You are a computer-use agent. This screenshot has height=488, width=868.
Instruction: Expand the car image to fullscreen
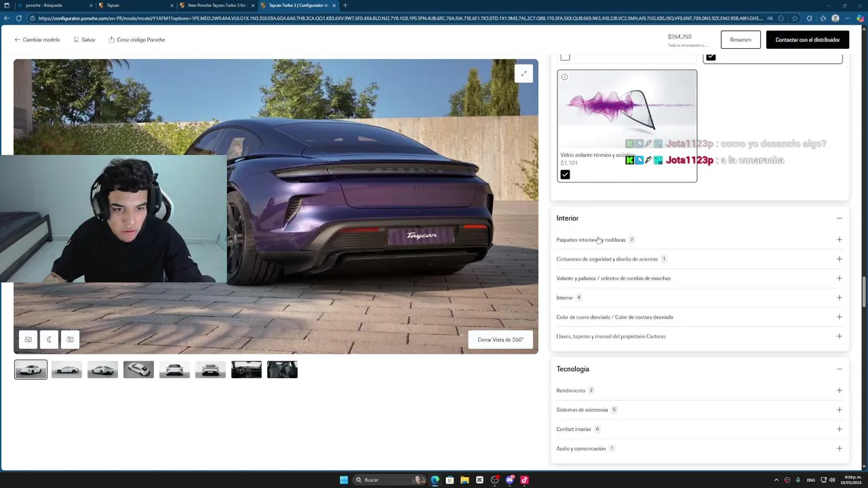click(x=524, y=73)
